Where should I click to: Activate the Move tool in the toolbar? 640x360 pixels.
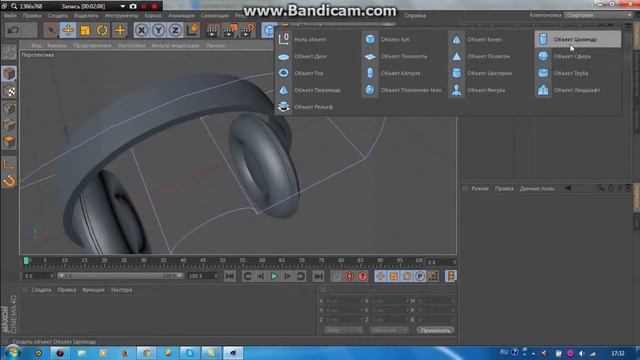click(x=68, y=30)
